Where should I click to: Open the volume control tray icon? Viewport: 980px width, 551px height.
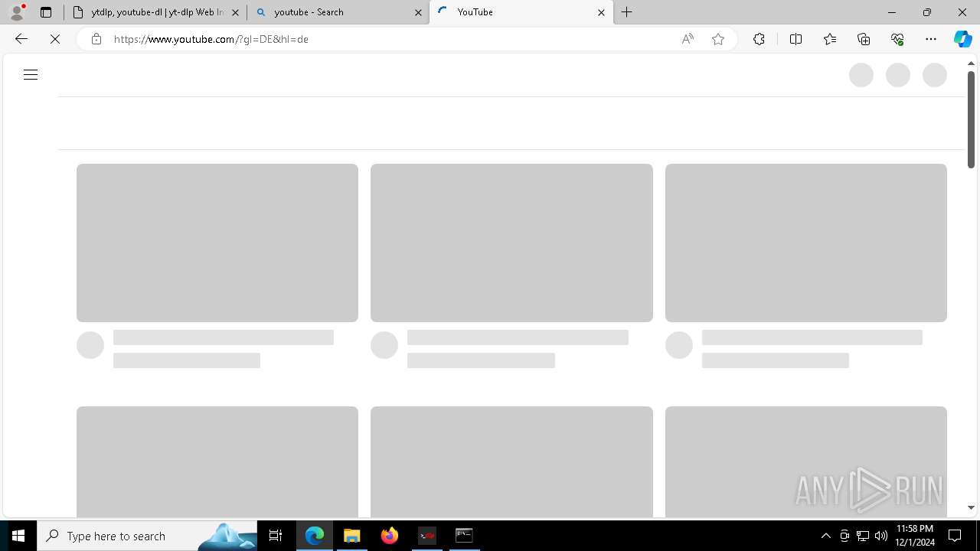[881, 536]
